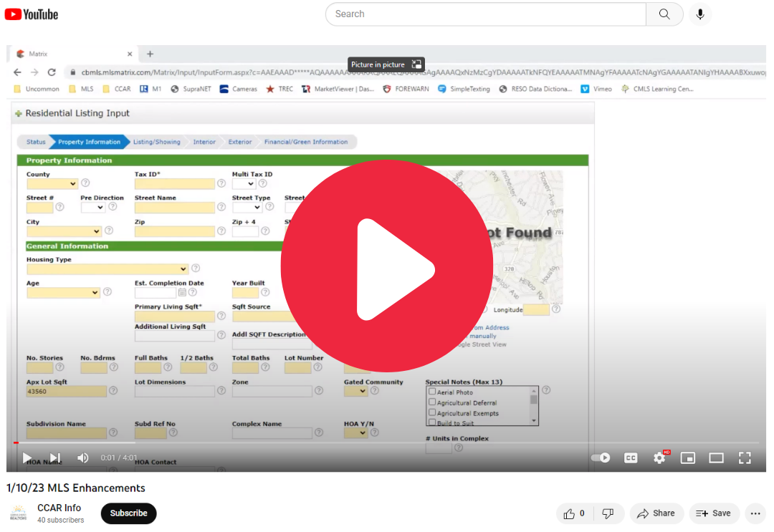774x532 pixels.
Task: Open the FOREWARN bookmark
Action: 406,90
